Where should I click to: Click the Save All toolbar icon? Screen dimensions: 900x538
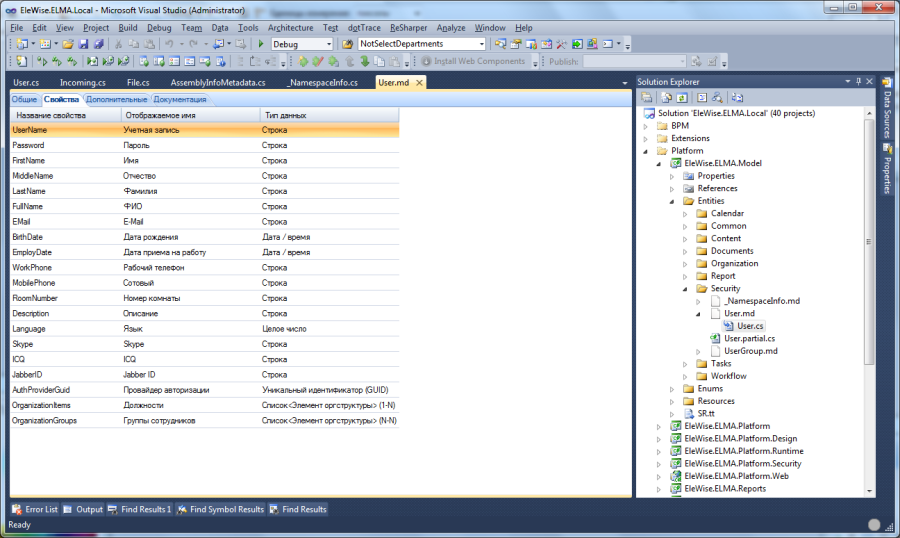click(x=99, y=44)
